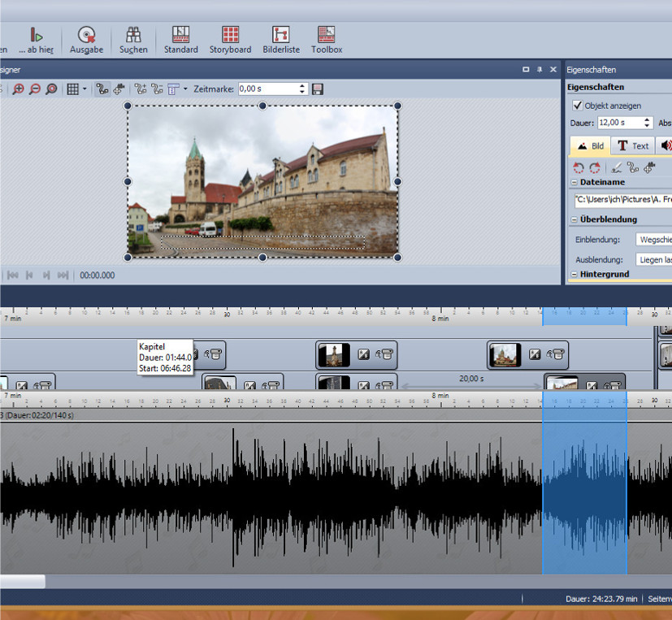This screenshot has height=620, width=672.
Task: Select the Bild tab
Action: [590, 145]
